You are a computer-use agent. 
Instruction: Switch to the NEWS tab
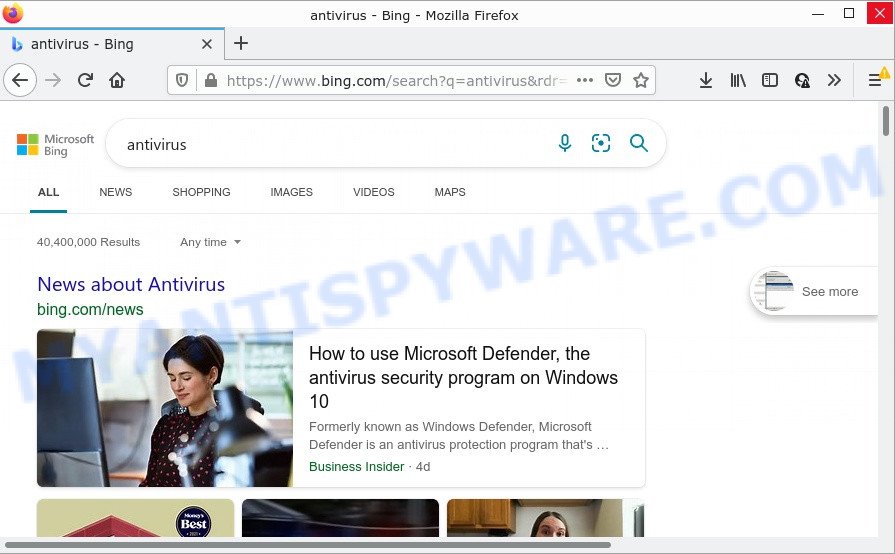[115, 193]
